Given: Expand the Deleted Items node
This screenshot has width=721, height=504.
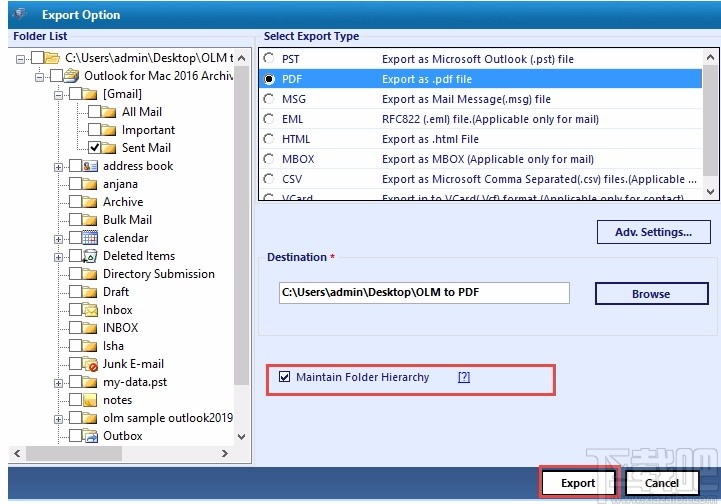Looking at the screenshot, I should [58, 258].
